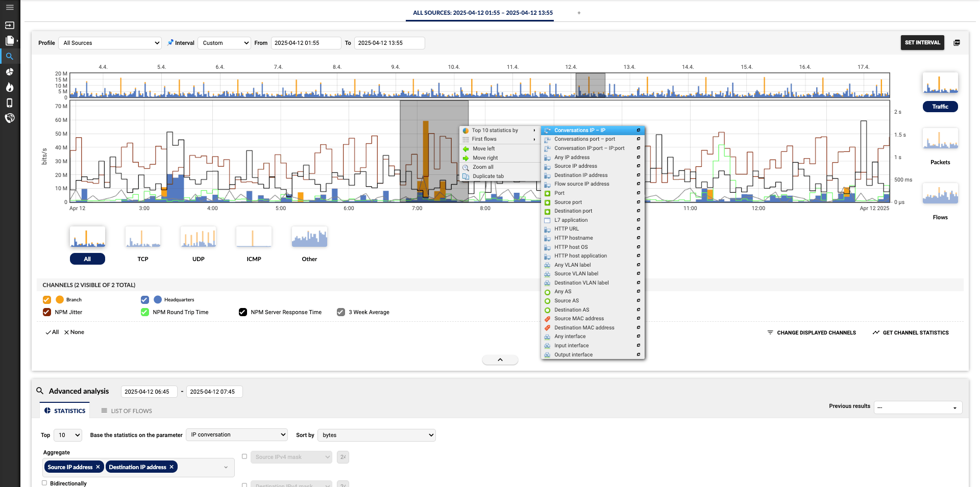Open the Profile All Sources dropdown
The image size is (980, 487).
tap(110, 43)
